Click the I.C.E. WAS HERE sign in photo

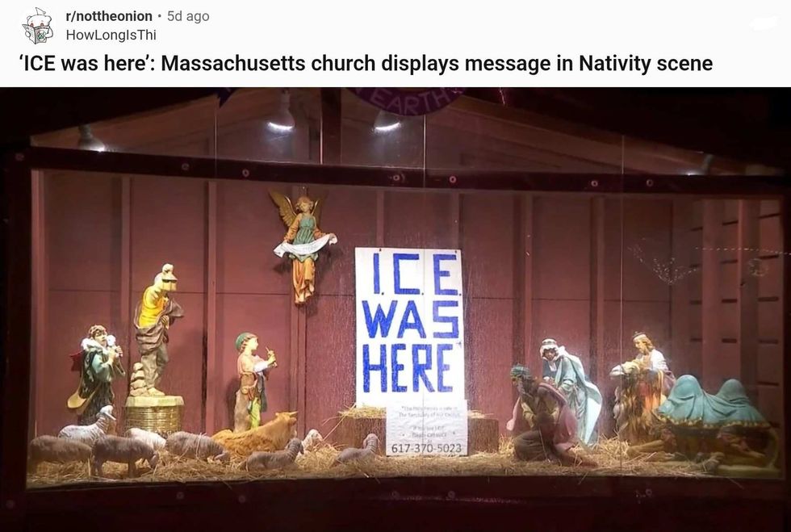(409, 326)
